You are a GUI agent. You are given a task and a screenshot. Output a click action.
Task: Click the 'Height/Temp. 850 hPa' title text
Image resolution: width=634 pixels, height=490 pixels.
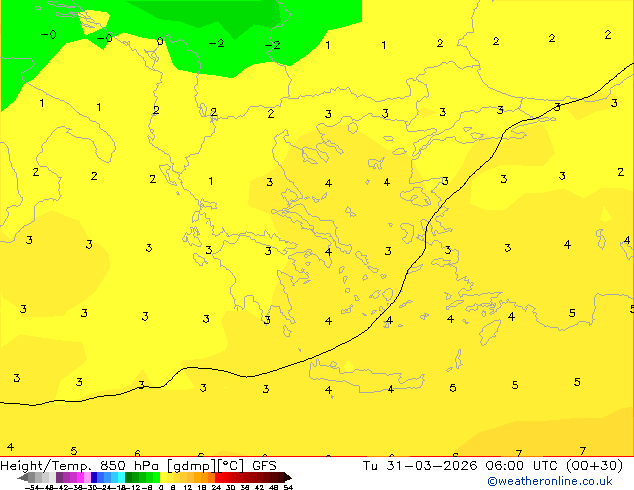79,466
